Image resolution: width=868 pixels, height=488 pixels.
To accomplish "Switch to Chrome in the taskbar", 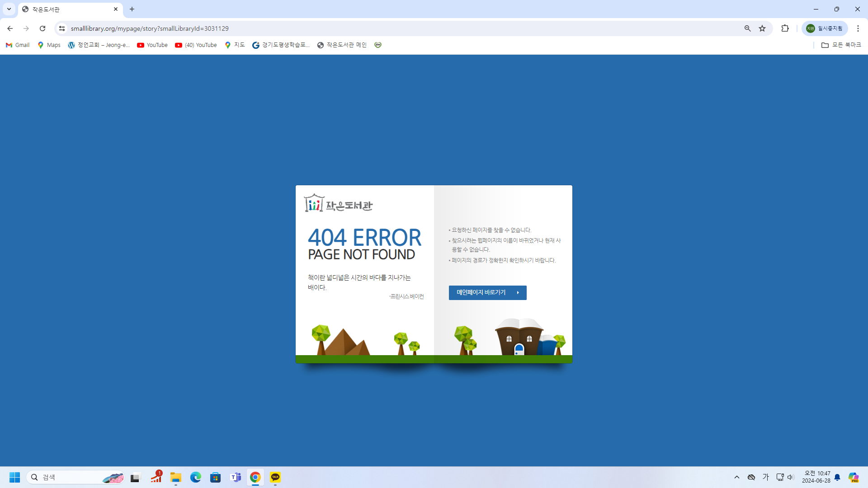I will 255,477.
